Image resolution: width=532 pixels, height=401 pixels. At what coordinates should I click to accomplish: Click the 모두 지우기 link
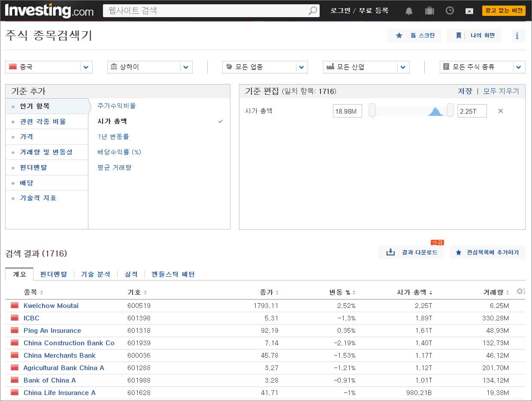click(501, 91)
